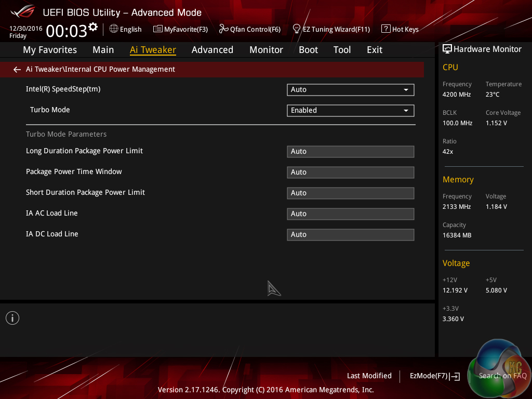
Task: Expand the Intel SpeedStep dropdown
Action: 350,90
